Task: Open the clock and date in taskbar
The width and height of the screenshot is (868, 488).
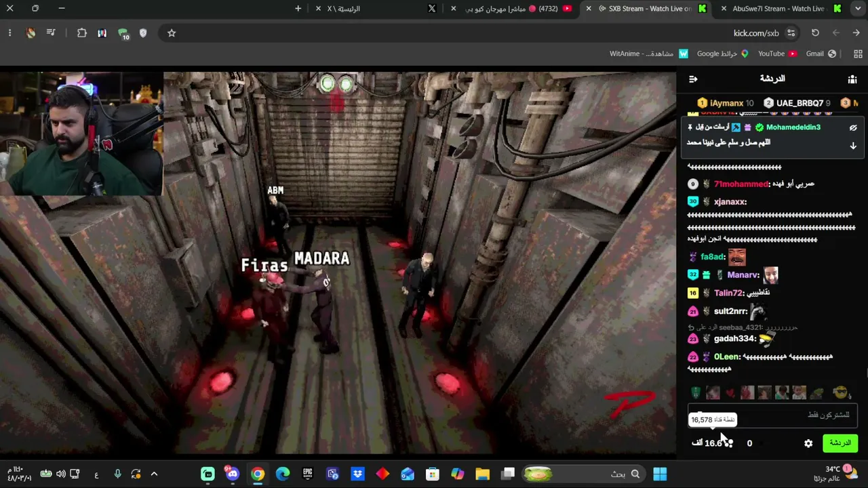Action: 20,474
